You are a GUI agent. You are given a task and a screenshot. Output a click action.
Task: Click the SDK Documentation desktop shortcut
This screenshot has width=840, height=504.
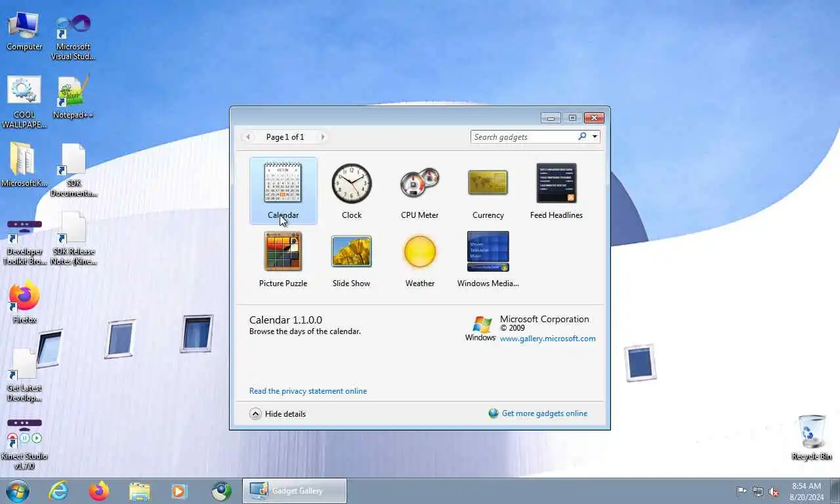[73, 171]
